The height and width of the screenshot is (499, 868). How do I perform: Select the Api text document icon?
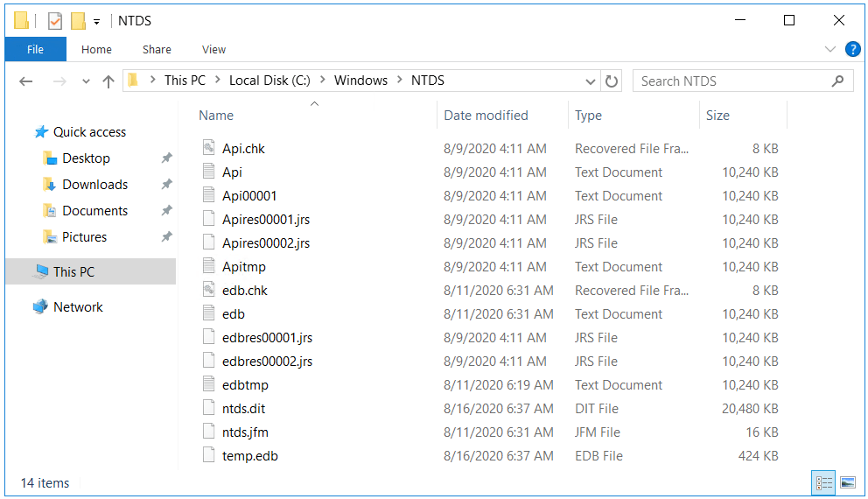coord(209,172)
